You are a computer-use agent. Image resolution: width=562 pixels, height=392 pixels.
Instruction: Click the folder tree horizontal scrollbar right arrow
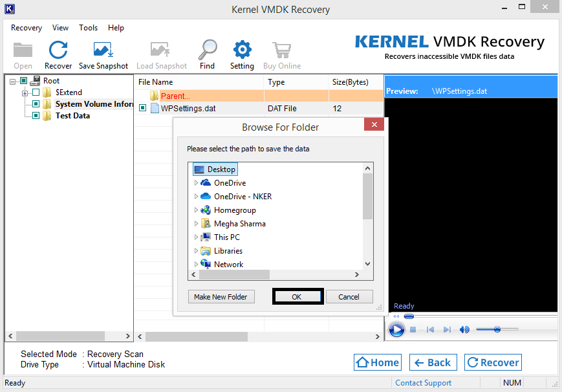point(128,336)
